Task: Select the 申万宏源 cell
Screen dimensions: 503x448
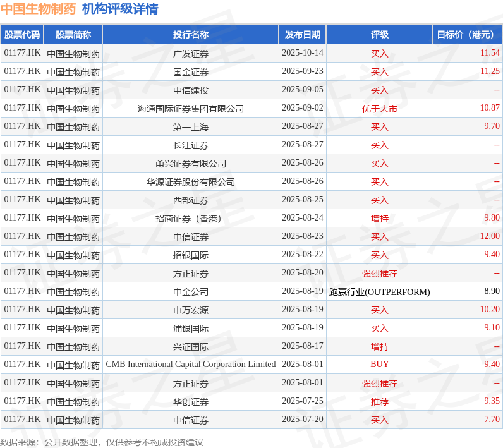Action: 191,310
